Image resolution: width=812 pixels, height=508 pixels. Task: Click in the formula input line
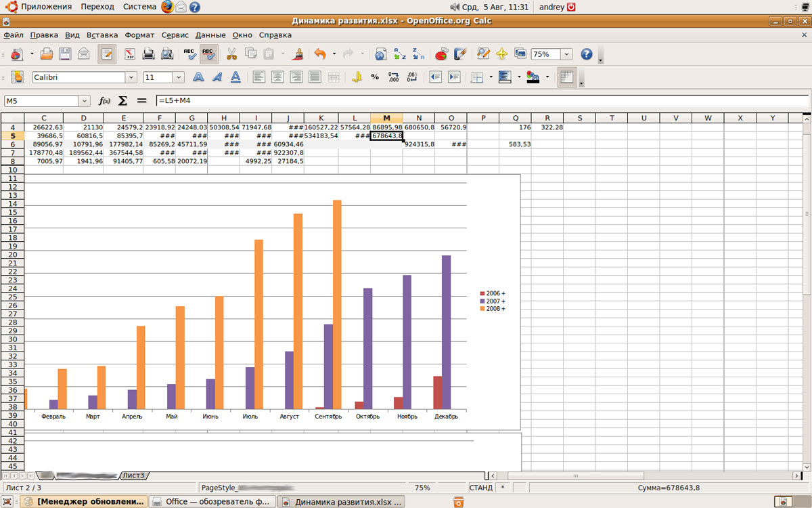(474, 101)
